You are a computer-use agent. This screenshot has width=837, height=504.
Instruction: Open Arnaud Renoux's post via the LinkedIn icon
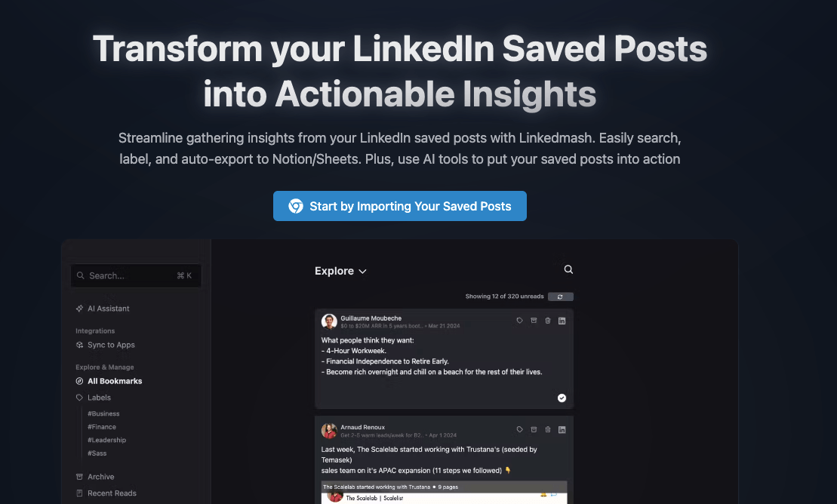(x=562, y=429)
